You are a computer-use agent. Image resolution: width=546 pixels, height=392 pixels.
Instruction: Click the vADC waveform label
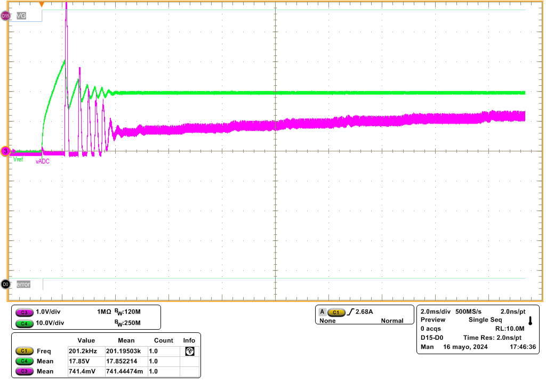[43, 161]
